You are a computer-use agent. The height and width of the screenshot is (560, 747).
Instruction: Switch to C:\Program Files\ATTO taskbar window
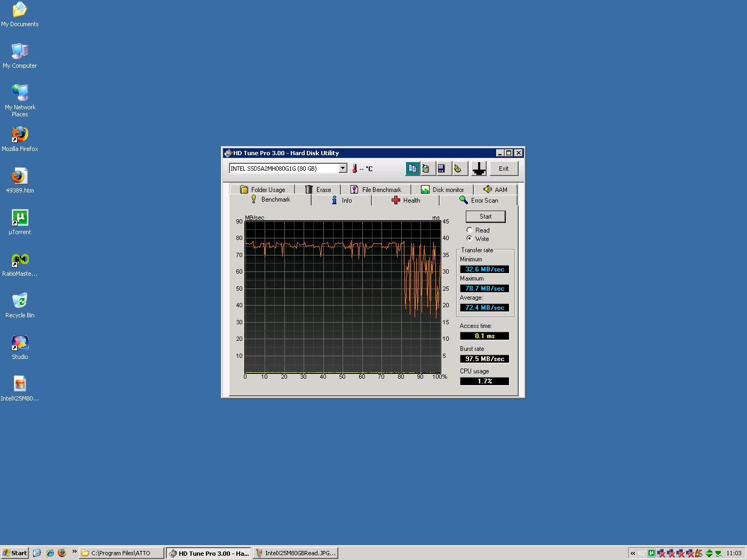122,553
